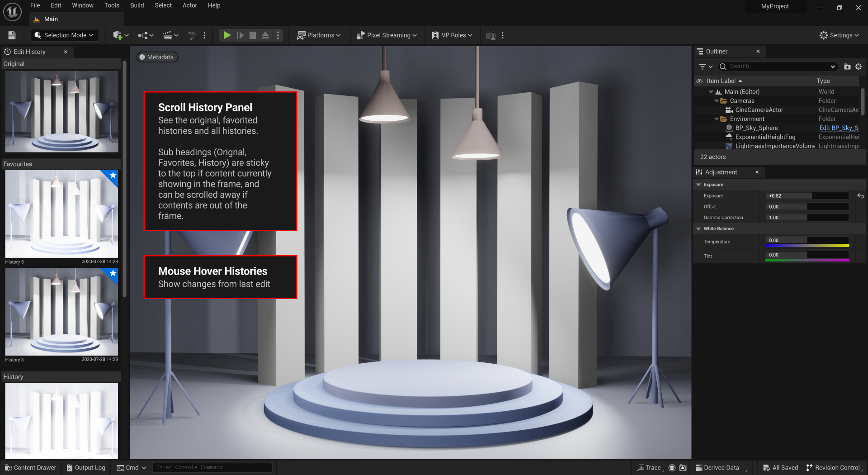Viewport: 868px width, 475px height.
Task: Click the Edit BP_Sky_Sphere link
Action: (839, 128)
